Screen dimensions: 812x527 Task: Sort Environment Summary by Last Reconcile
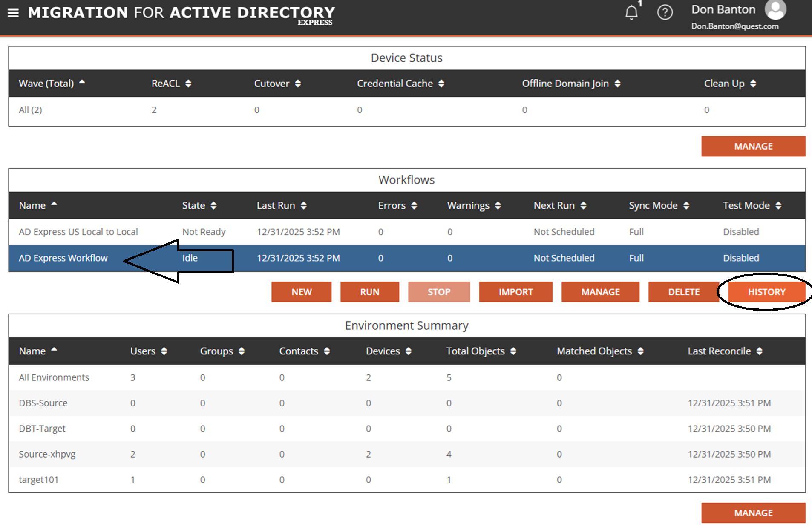coord(725,351)
